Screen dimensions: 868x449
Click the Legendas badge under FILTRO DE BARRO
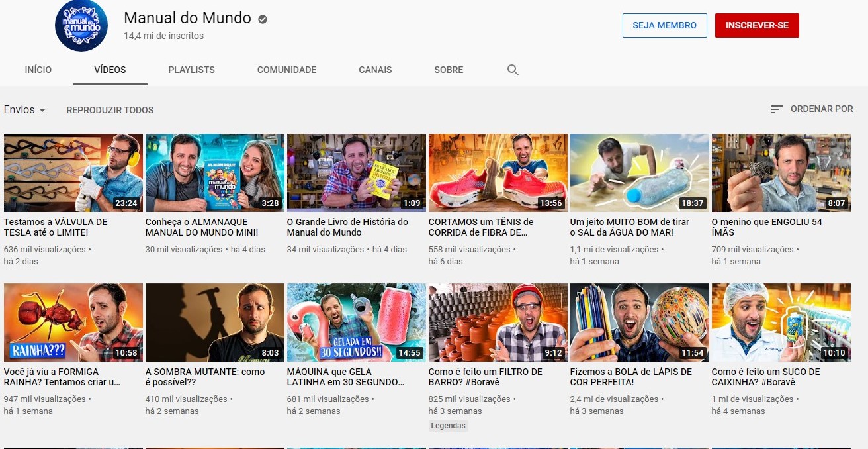coord(448,426)
